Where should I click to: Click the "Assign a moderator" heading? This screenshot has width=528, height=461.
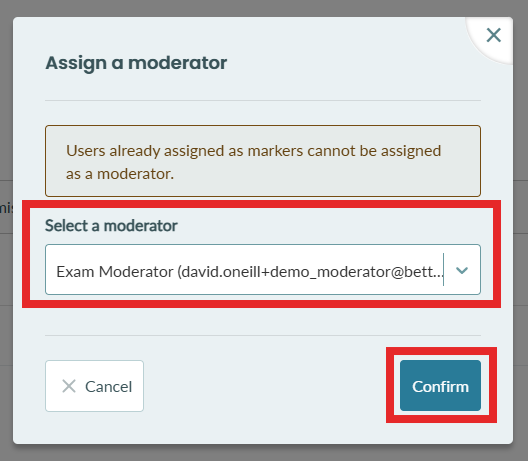tap(136, 63)
